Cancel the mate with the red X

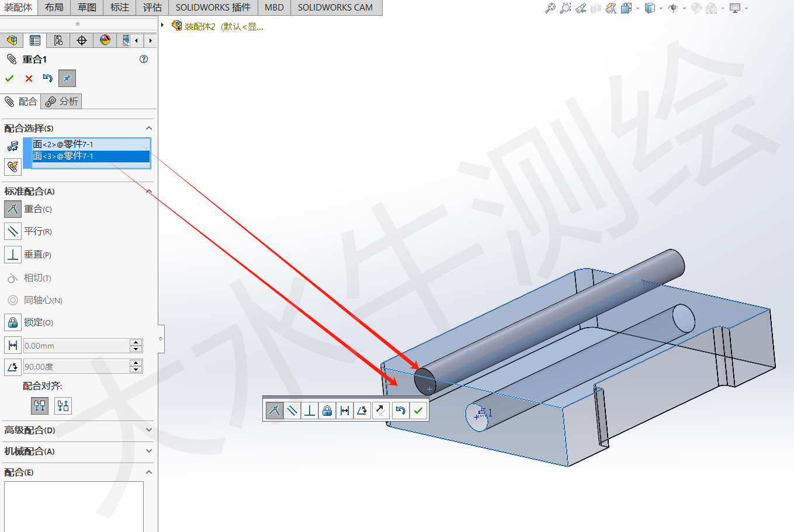(x=29, y=78)
